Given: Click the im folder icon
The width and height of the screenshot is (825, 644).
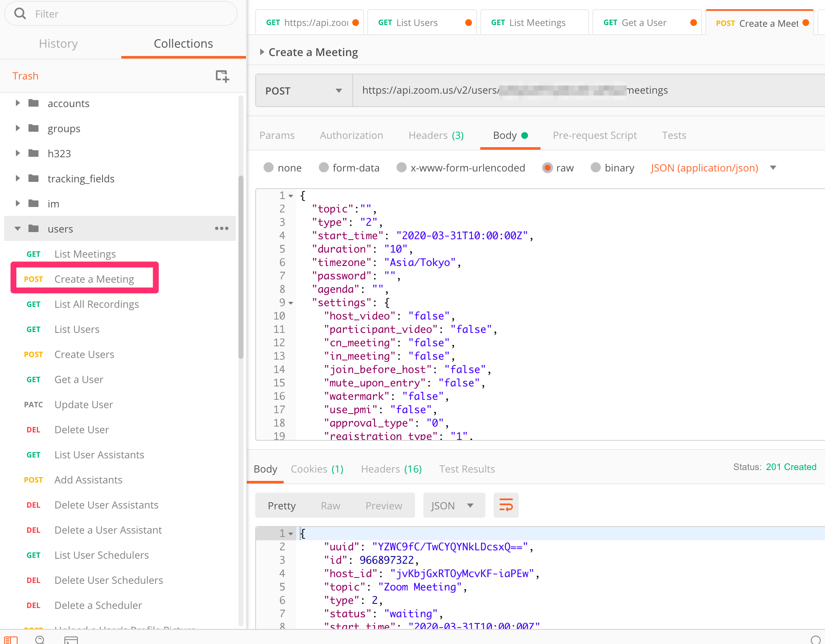Looking at the screenshot, I should [33, 203].
